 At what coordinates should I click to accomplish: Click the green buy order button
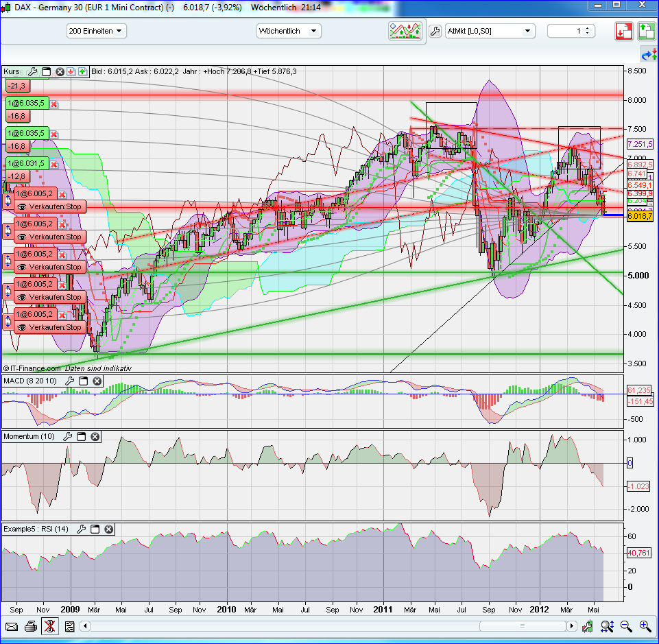pyautogui.click(x=646, y=31)
